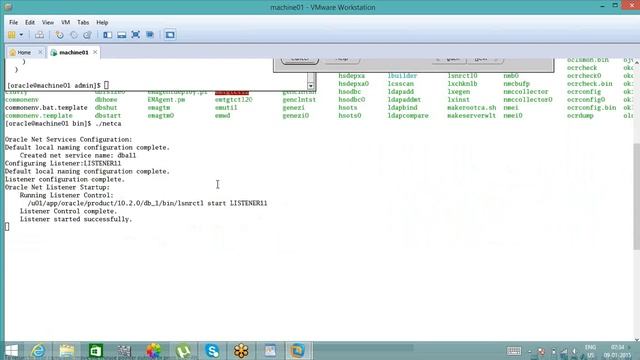Click the admin terminal scroll-down arrow
640x360 pixels.
[x=311, y=86]
